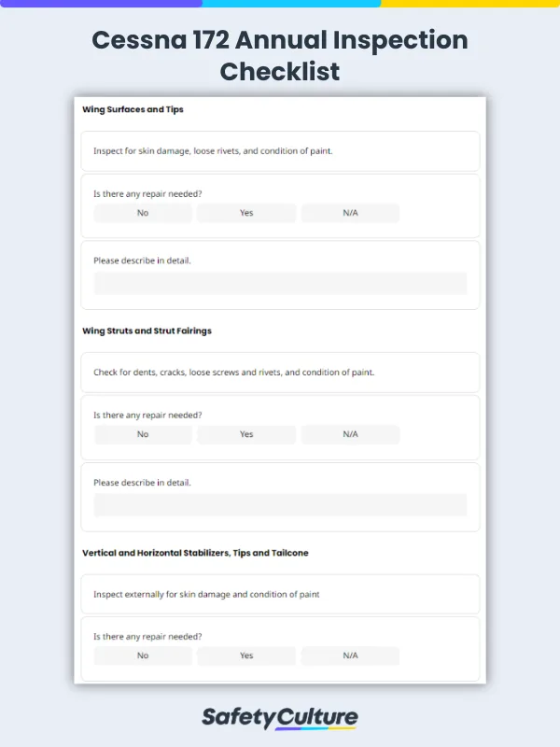Select "No" for Wing Surfaces and Tips repair
The width and height of the screenshot is (560, 747).
[x=143, y=213]
